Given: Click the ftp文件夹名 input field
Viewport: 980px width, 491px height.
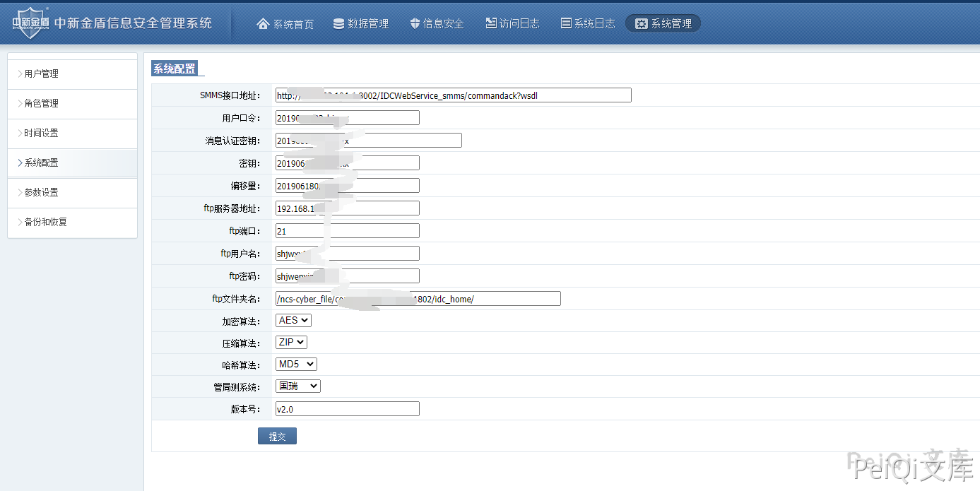Looking at the screenshot, I should (x=418, y=299).
